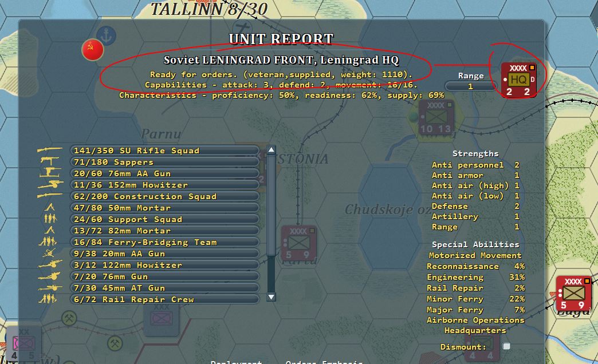Click the Ferry-Bridging Team icon
598x364 pixels.
(48, 242)
